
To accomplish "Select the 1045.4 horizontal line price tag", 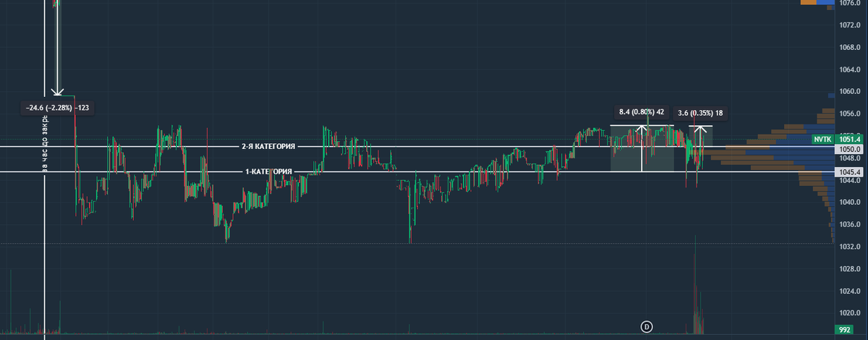I will click(851, 172).
